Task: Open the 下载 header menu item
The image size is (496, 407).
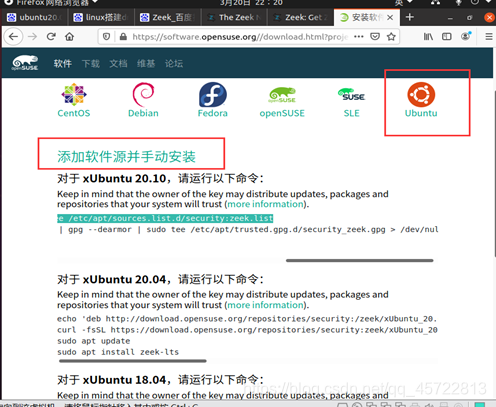Action: click(x=91, y=63)
